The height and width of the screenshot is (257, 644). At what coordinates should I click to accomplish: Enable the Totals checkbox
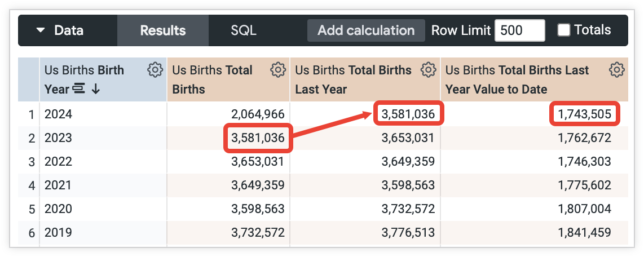563,30
